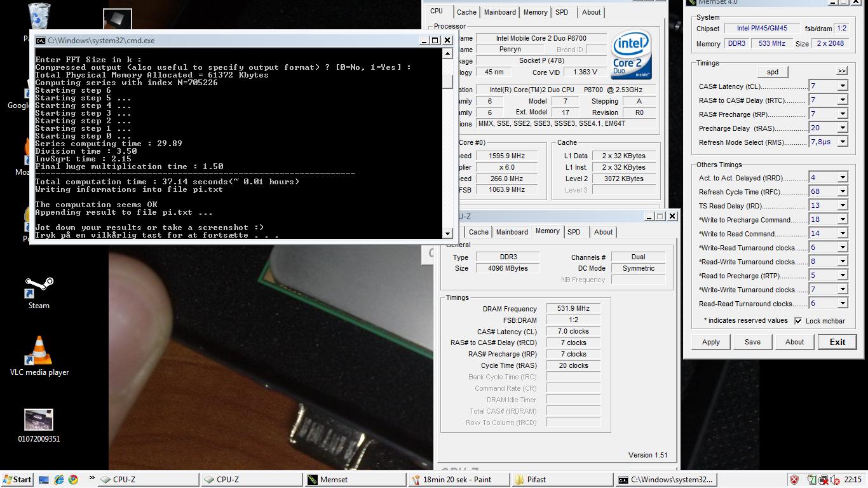Open Cache tab in lower CPU-Z window
868x488 pixels.
pyautogui.click(x=478, y=232)
